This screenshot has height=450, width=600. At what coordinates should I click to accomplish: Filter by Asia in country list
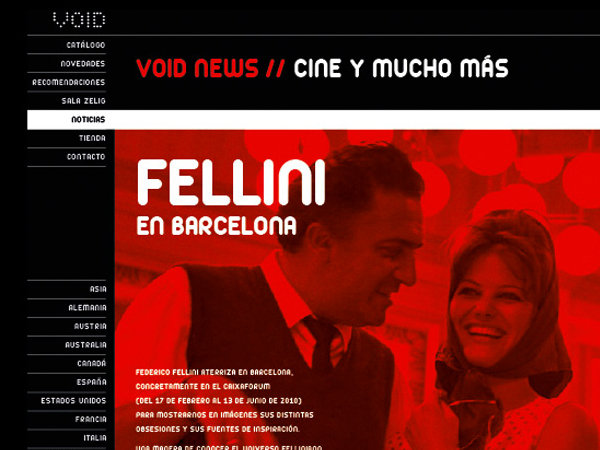click(x=98, y=289)
